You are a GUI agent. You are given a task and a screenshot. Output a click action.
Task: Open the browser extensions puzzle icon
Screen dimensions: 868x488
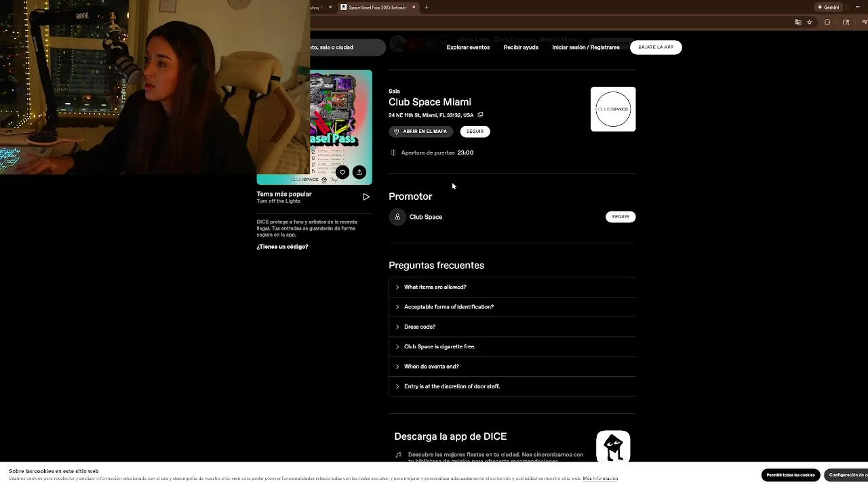point(827,22)
